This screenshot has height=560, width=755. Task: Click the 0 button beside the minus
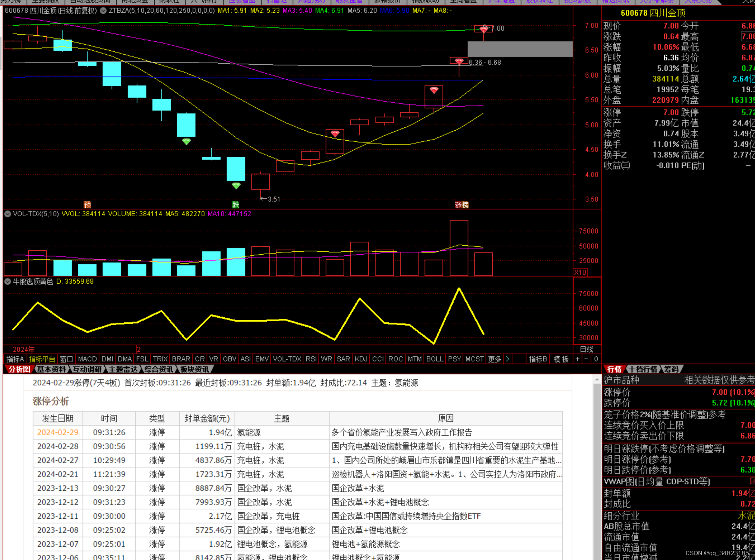tap(596, 359)
